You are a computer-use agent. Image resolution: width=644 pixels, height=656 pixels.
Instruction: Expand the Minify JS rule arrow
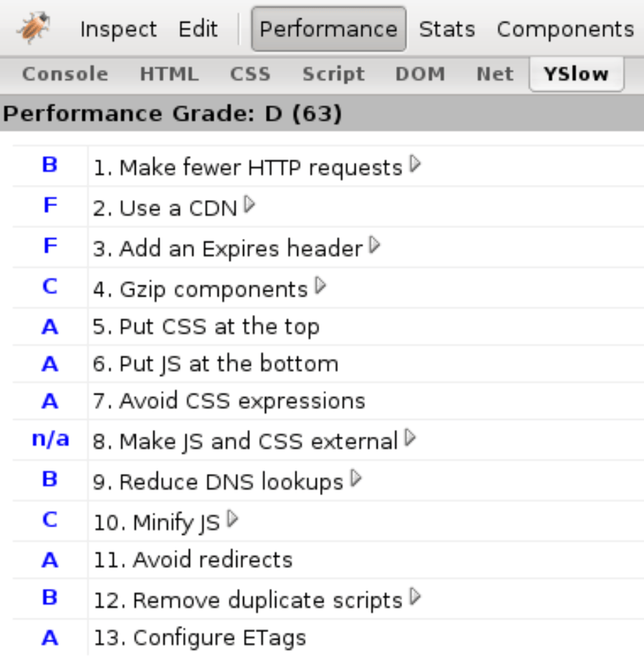(x=232, y=520)
